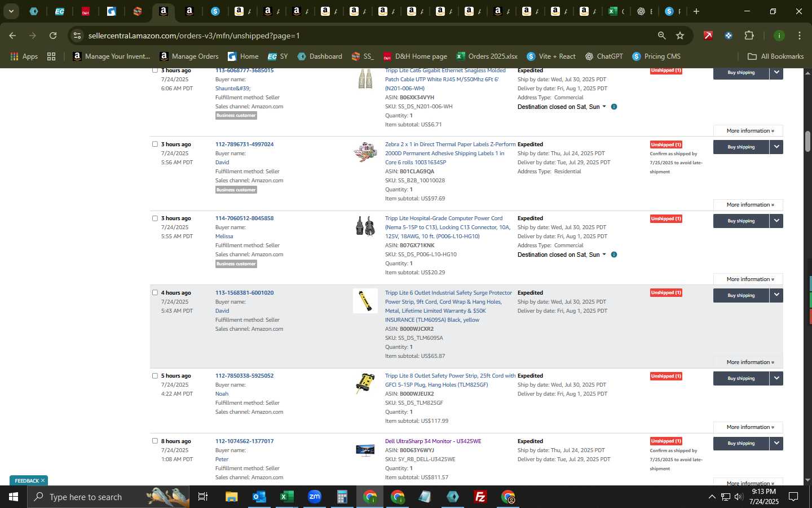The image size is (812, 508).
Task: Open Windows Task View
Action: click(203, 497)
